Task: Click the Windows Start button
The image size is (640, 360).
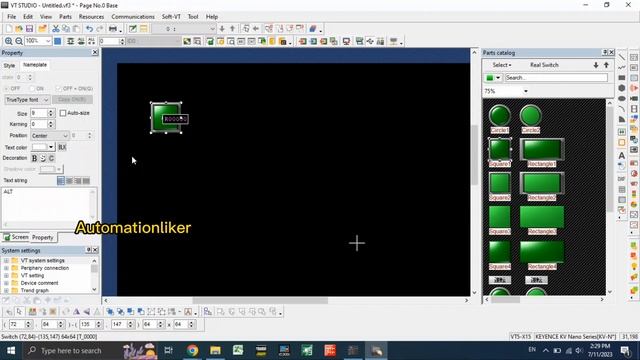Action: (x=11, y=351)
